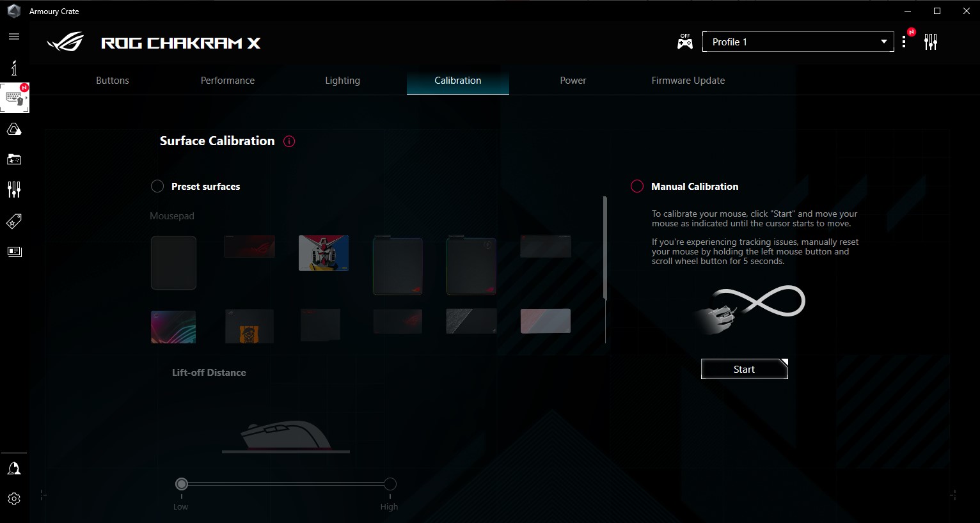Open the three-dot profile options menu
The width and height of the screenshot is (980, 523).
pyautogui.click(x=904, y=42)
